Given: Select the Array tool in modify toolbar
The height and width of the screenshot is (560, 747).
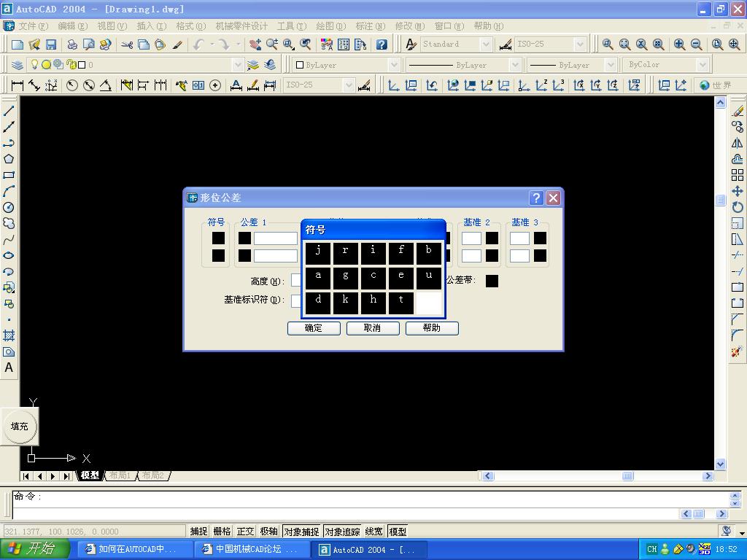Looking at the screenshot, I should pos(738,175).
